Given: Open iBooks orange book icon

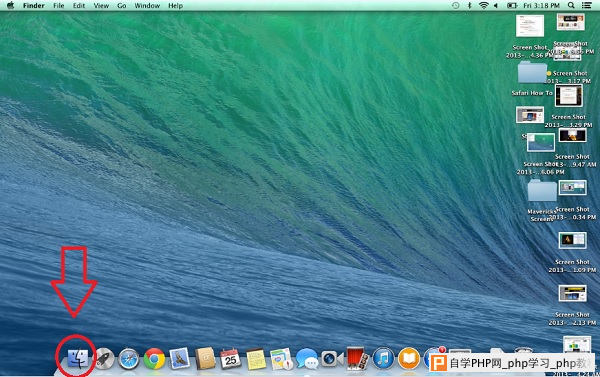Looking at the screenshot, I should 409,359.
